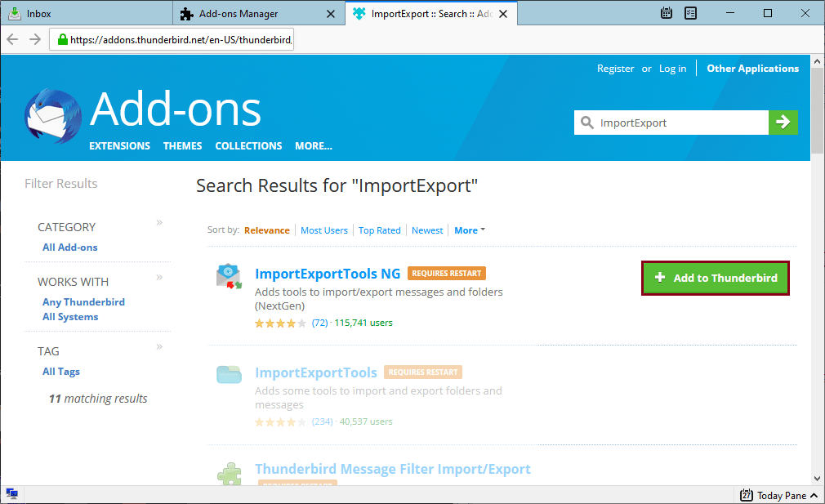The width and height of the screenshot is (825, 504).
Task: Open the Tasks icon in the tab bar
Action: [x=690, y=13]
